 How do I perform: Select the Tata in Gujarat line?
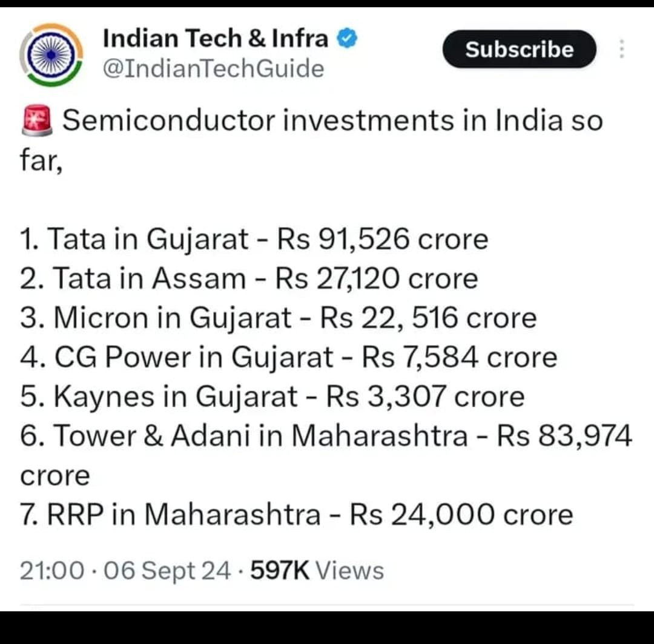coord(254,240)
